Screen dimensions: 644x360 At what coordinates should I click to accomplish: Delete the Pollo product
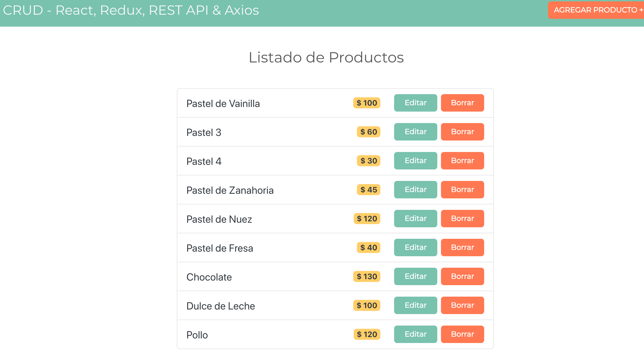pos(462,334)
